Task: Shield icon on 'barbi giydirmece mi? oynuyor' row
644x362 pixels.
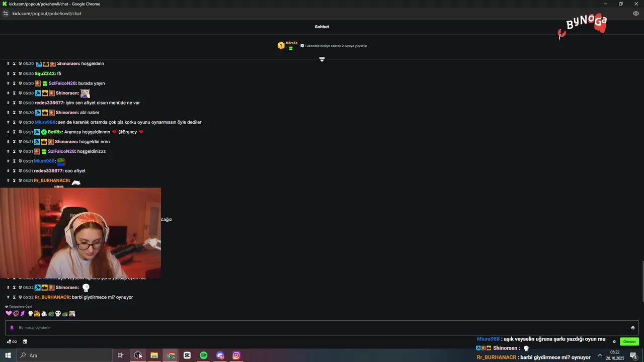Action: (20, 297)
